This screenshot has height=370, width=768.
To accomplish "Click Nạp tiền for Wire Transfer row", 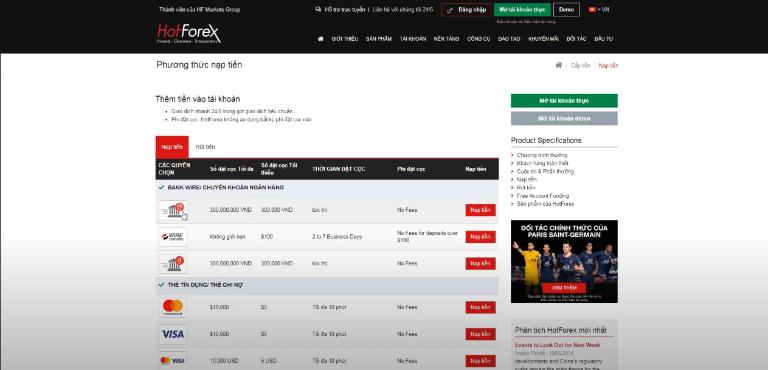I will (480, 237).
